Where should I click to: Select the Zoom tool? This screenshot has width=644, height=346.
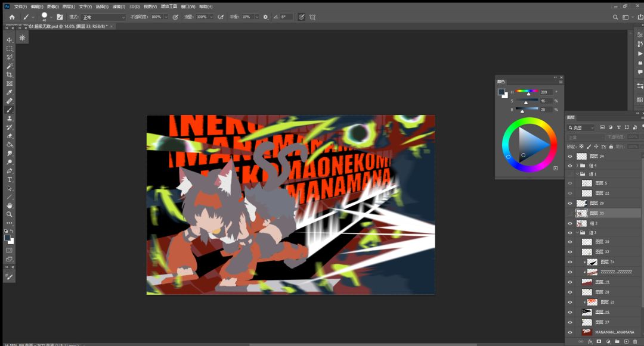tap(10, 214)
